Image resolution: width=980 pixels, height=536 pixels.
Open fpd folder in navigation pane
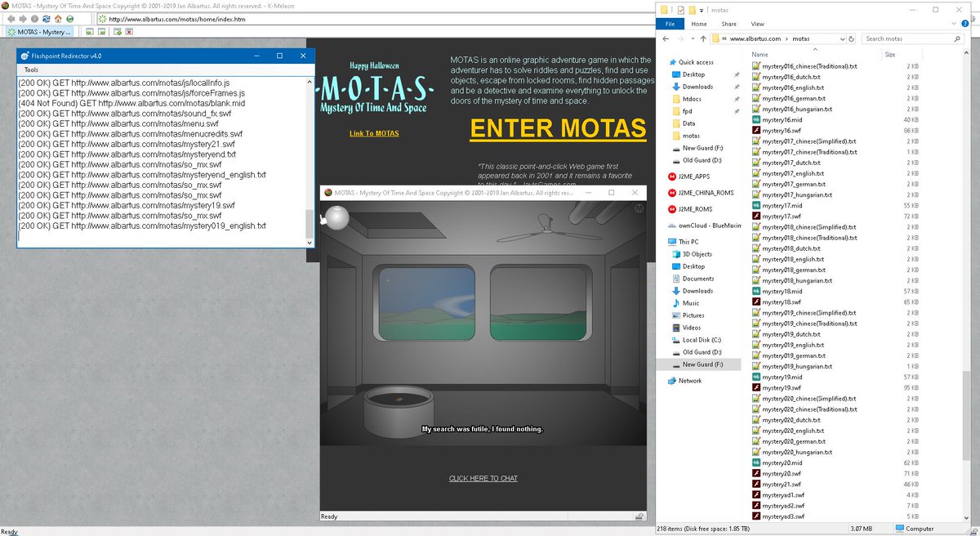click(x=688, y=111)
